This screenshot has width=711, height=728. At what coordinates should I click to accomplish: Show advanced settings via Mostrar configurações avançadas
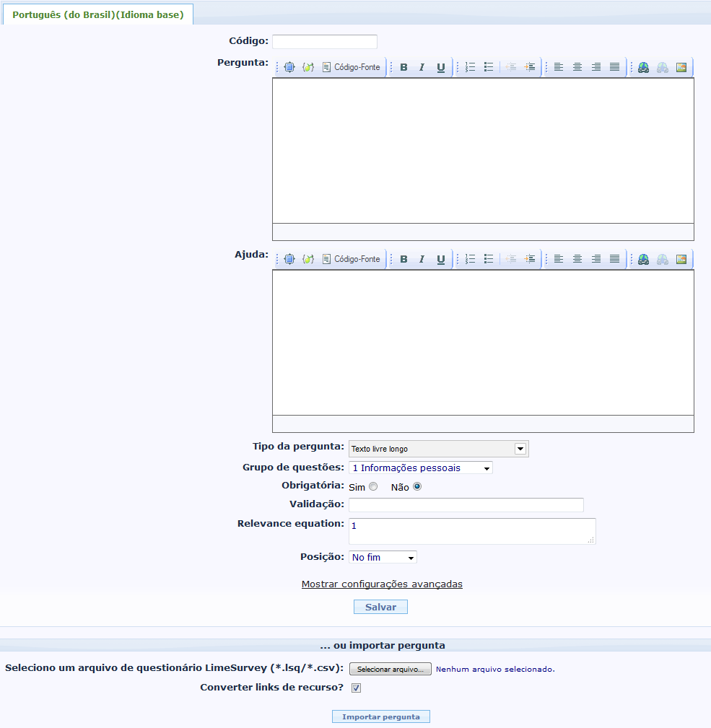tap(382, 584)
